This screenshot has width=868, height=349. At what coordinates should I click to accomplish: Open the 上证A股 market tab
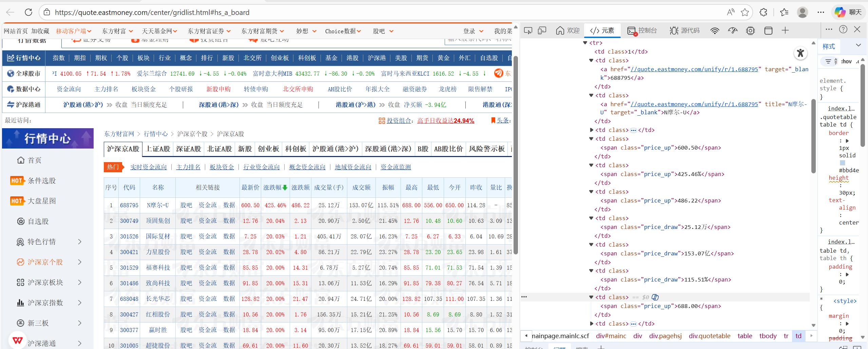[x=158, y=149]
